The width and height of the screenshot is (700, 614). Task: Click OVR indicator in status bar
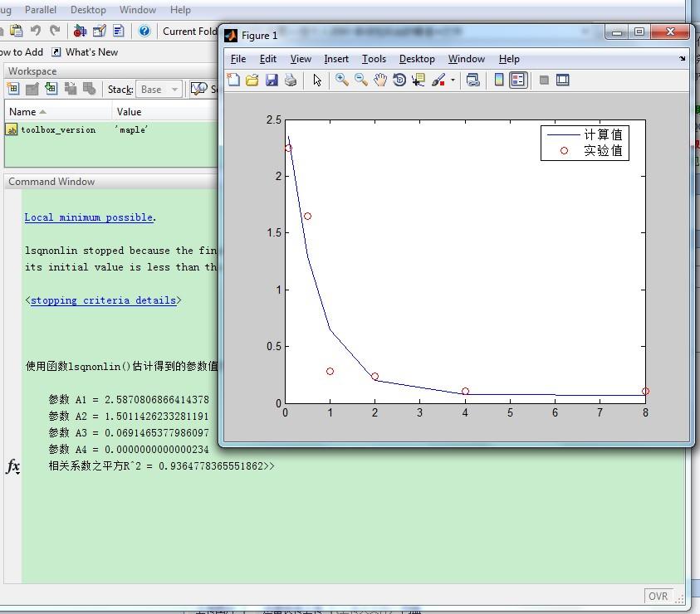[x=658, y=596]
